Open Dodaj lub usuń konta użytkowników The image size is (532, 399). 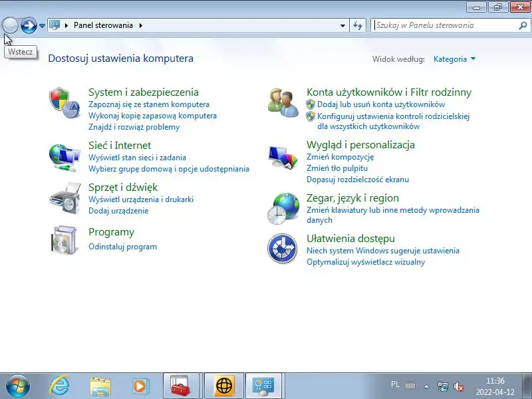click(381, 104)
